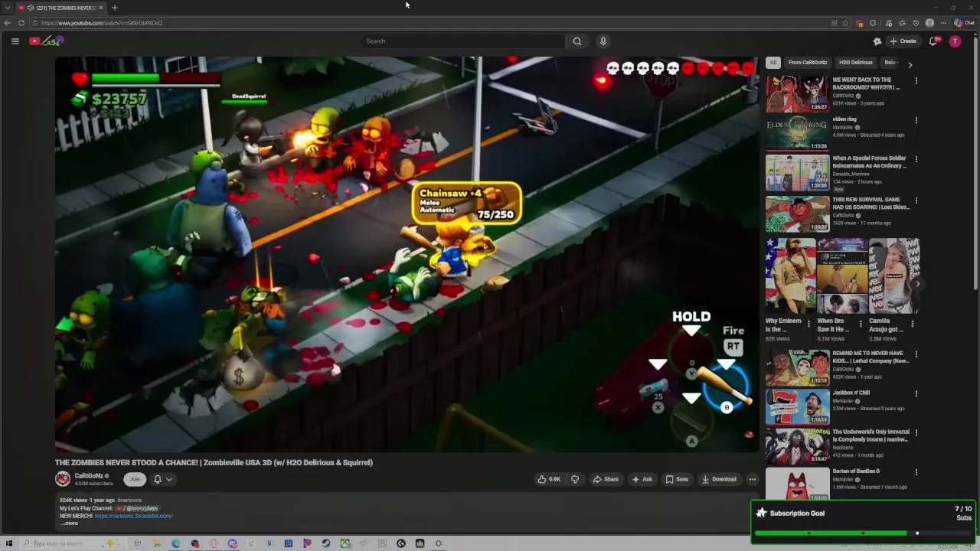Open Copilot Chat in browser toolbar
The width and height of the screenshot is (980, 551).
pyautogui.click(x=963, y=23)
